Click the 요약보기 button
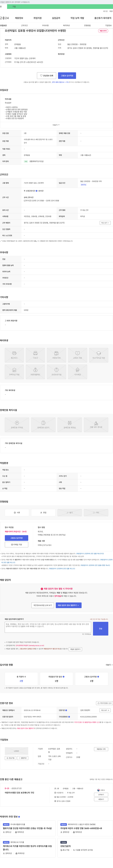 (101, 794)
